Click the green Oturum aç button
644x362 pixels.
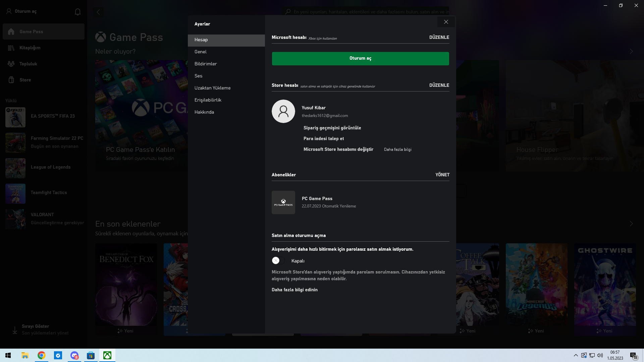click(360, 58)
